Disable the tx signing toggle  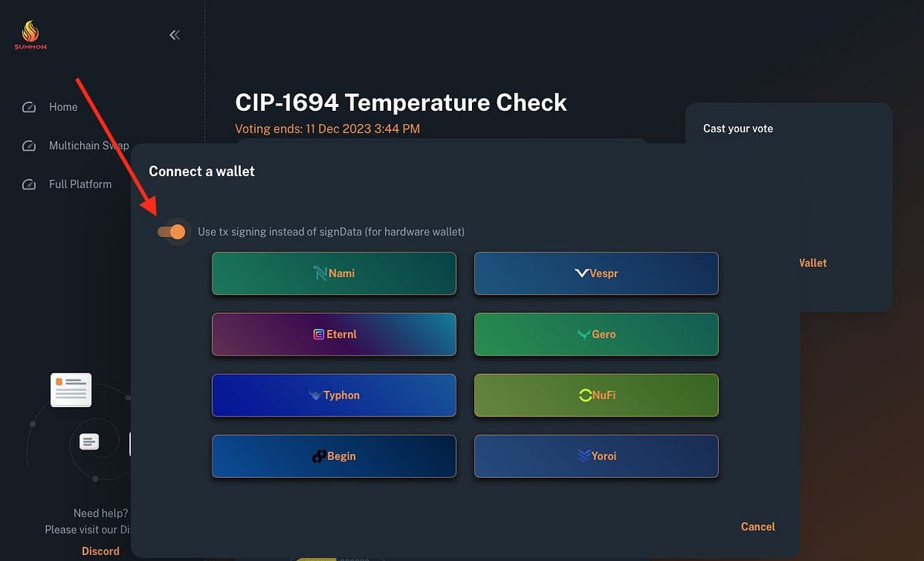coord(172,231)
